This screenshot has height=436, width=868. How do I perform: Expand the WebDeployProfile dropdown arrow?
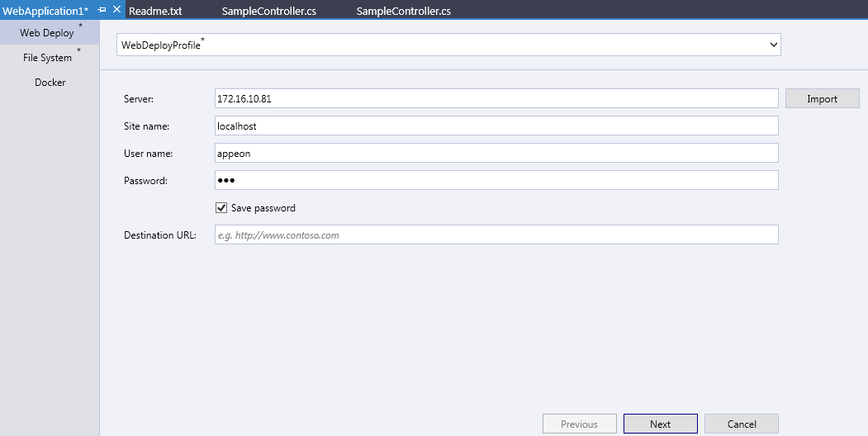tap(773, 45)
